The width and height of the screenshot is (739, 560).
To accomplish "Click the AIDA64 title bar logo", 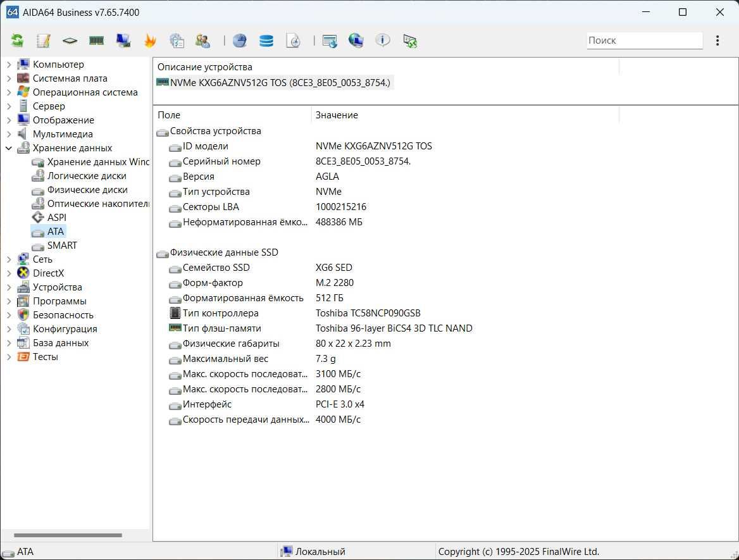I will tap(12, 12).
